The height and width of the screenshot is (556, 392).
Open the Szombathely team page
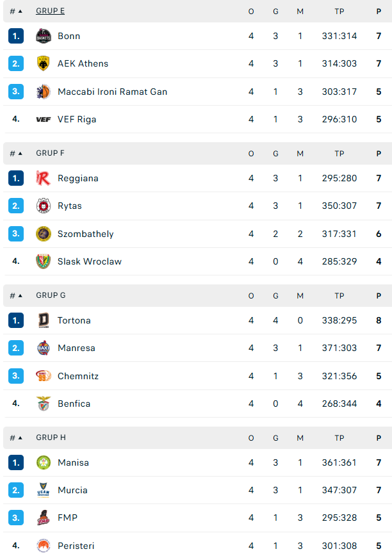(x=85, y=234)
